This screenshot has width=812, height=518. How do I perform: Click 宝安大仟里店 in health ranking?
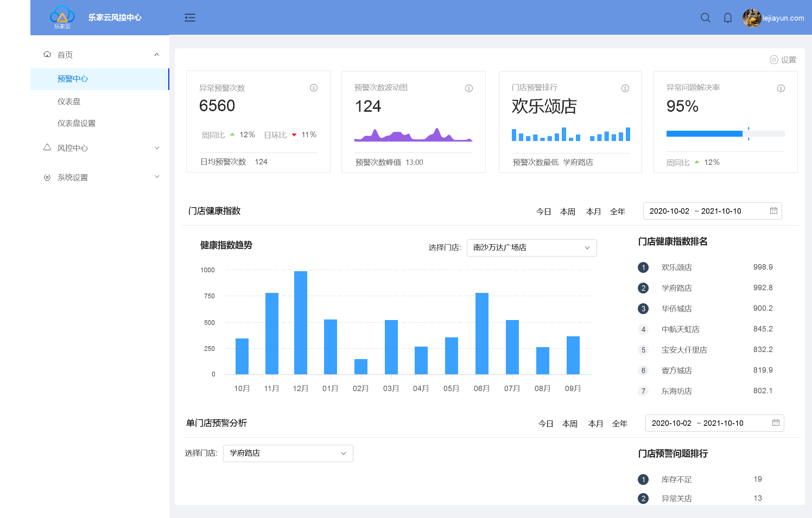point(684,350)
